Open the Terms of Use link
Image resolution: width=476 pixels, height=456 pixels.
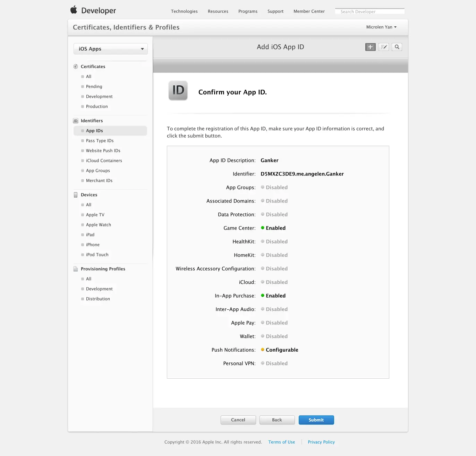pos(282,442)
